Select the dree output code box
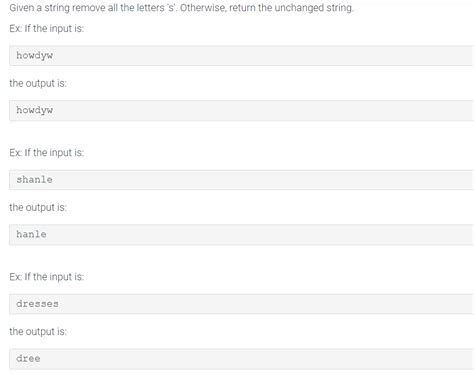The width and height of the screenshot is (474, 374). (241, 359)
